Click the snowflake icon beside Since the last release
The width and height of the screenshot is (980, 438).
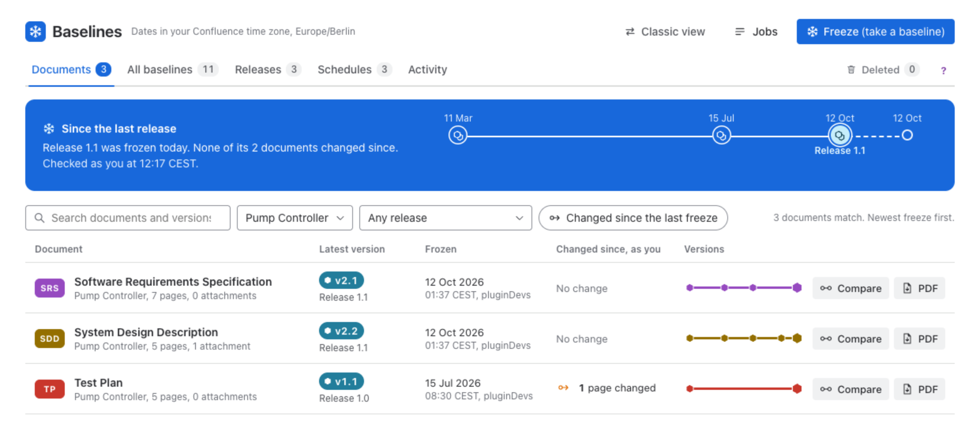49,129
